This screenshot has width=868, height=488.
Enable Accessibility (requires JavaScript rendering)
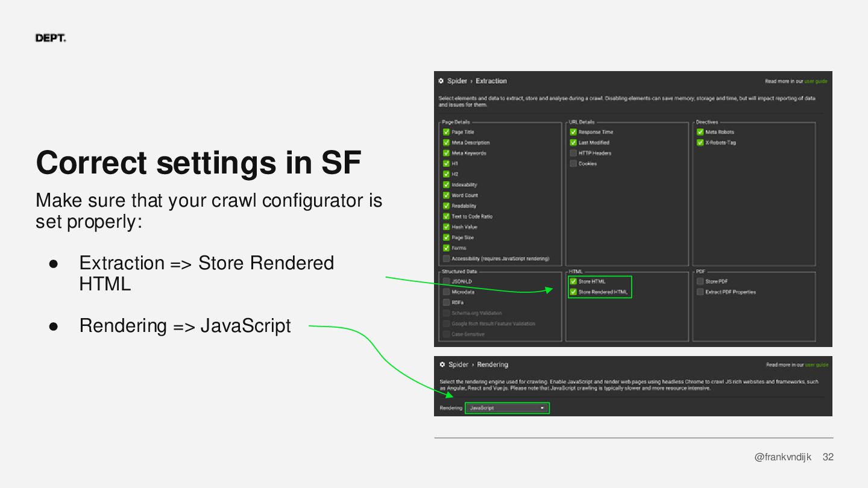[x=446, y=258]
